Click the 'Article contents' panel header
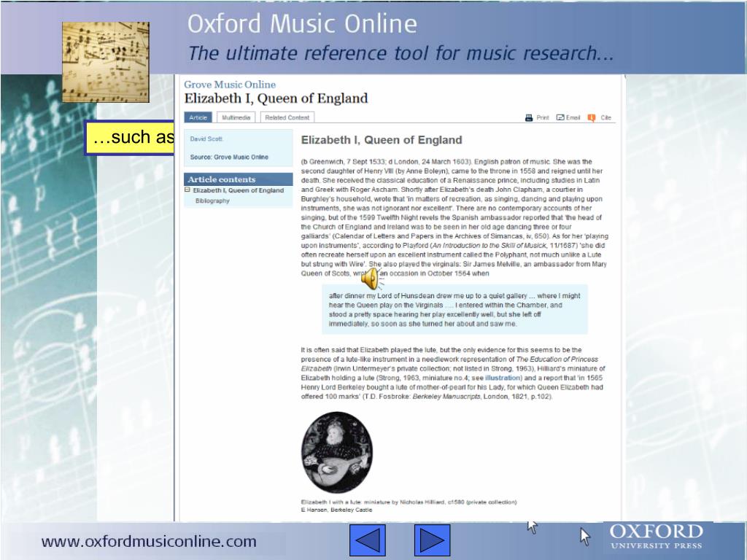The image size is (747, 560). [x=239, y=179]
